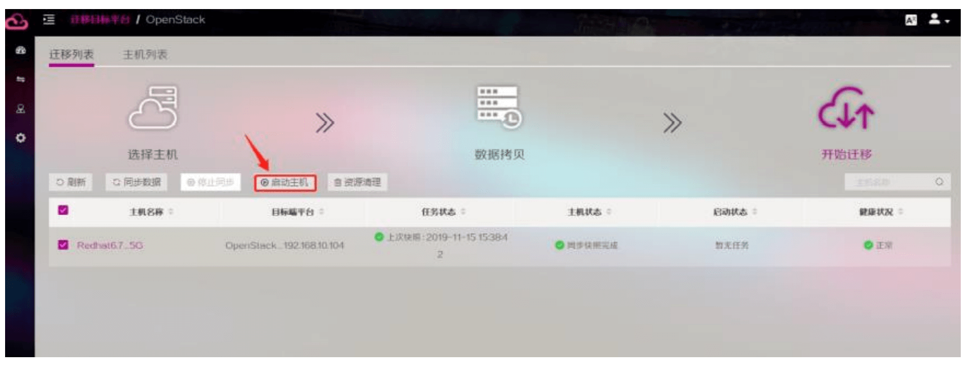
Task: Open the user account dropdown
Action: 939,20
